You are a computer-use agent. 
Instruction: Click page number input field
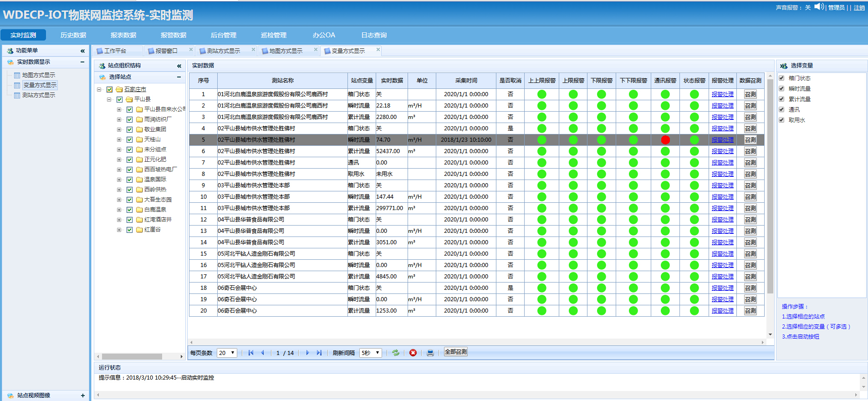(x=278, y=353)
